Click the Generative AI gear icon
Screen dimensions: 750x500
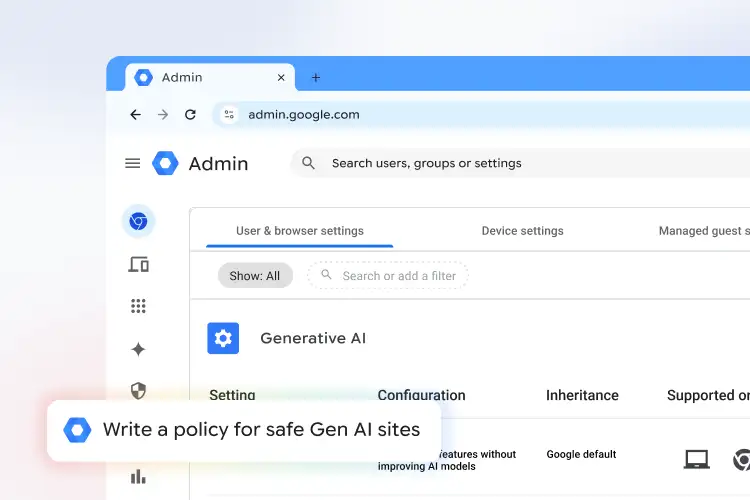coord(223,338)
